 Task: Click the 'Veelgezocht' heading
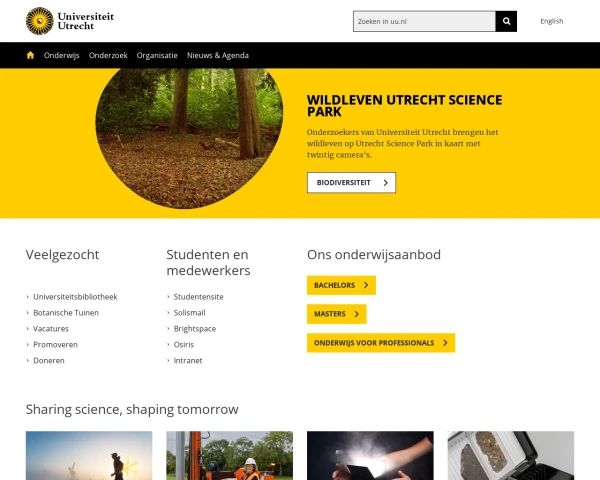62,255
